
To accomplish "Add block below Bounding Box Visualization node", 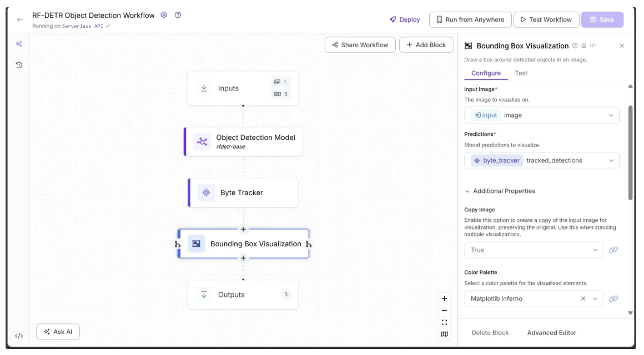I will click(x=243, y=258).
